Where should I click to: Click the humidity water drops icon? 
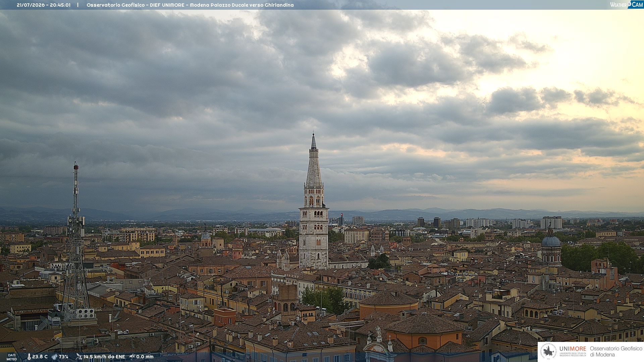pos(55,357)
